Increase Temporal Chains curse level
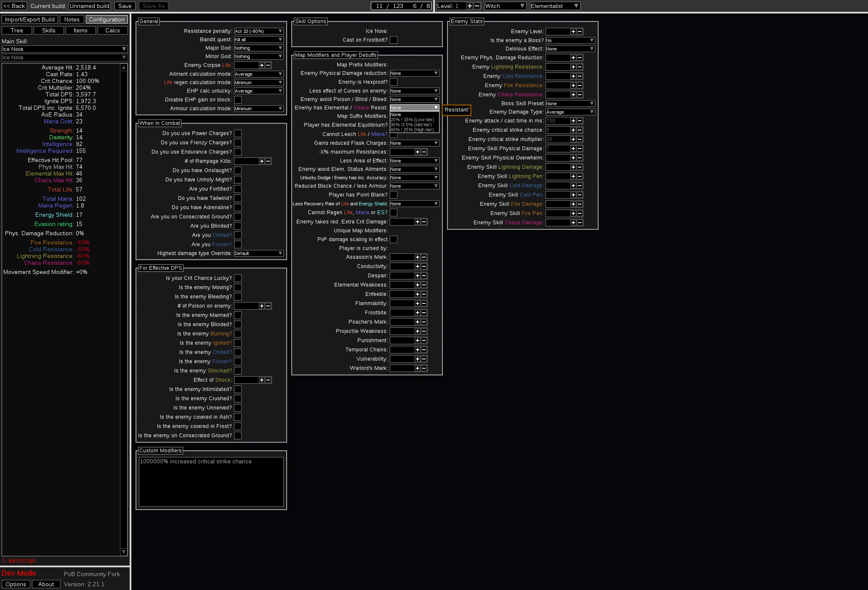The width and height of the screenshot is (868, 590). point(418,350)
